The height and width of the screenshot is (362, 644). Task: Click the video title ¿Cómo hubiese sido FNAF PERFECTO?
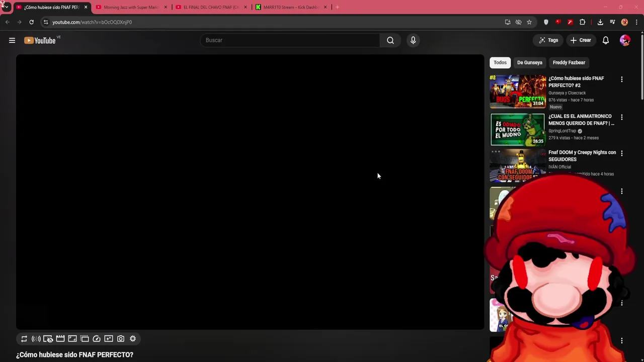click(74, 355)
